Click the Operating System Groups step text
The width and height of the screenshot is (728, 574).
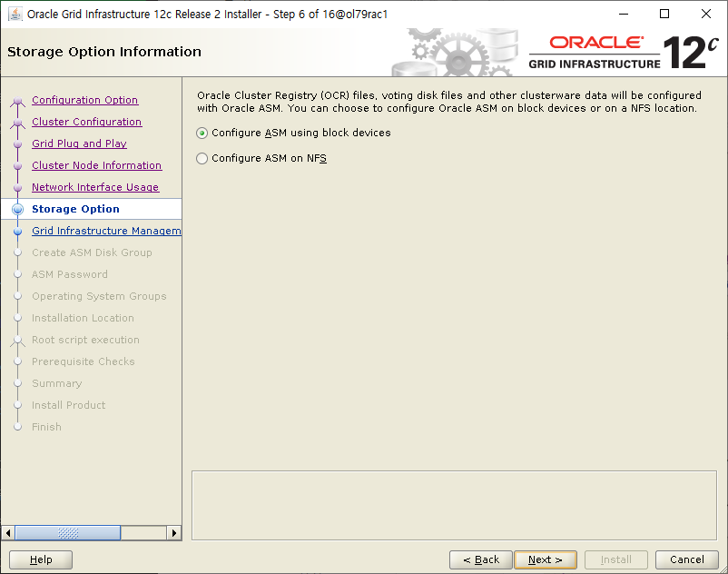[99, 296]
